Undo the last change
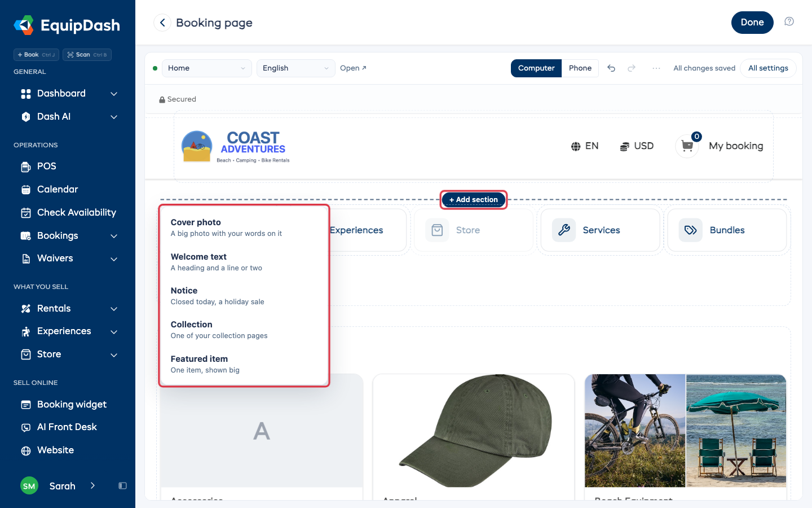Viewport: 812px width, 508px height. pos(611,68)
